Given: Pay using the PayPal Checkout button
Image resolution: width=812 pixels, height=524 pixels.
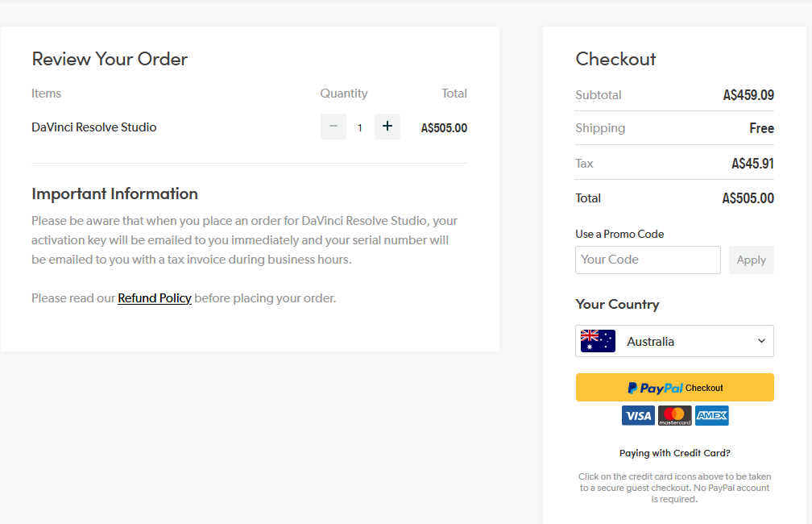Looking at the screenshot, I should tap(674, 388).
